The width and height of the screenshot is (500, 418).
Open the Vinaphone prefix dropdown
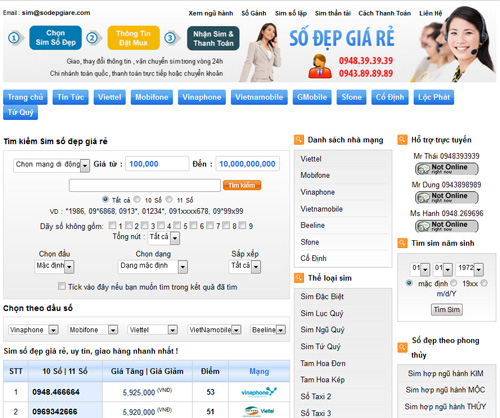[x=34, y=330]
